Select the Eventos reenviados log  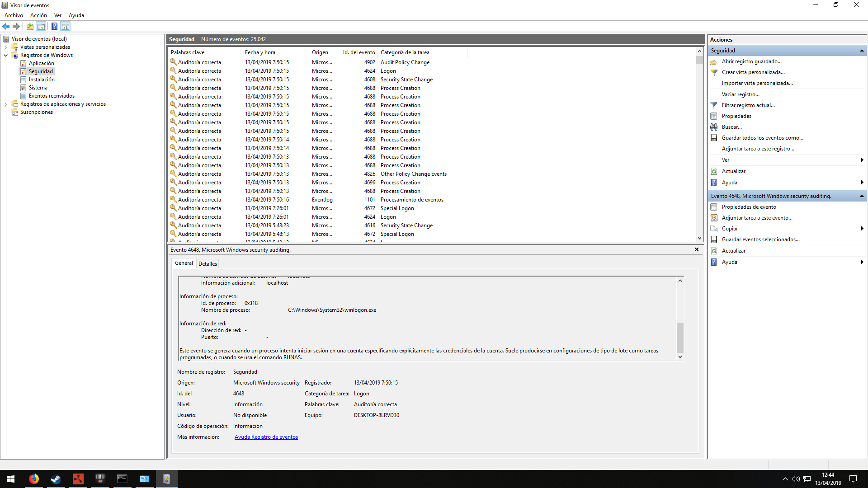pyautogui.click(x=52, y=96)
